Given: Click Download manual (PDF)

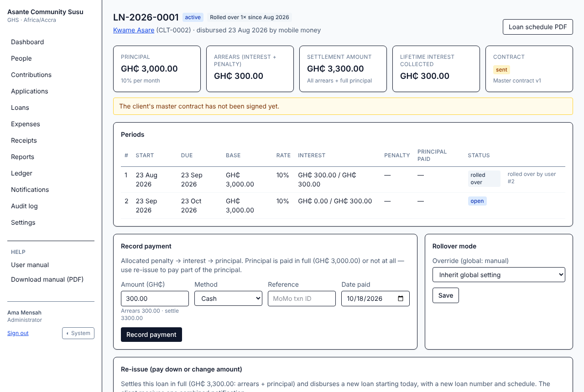Looking at the screenshot, I should 47,279.
